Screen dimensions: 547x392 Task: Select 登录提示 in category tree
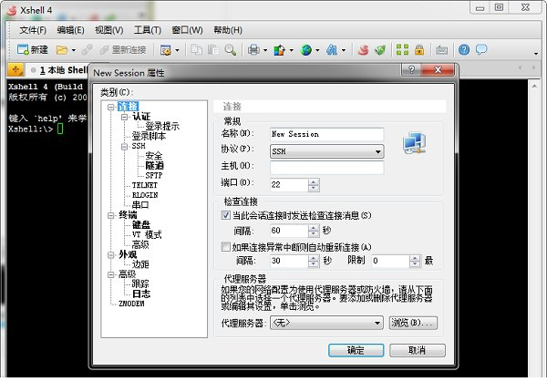[x=162, y=126]
